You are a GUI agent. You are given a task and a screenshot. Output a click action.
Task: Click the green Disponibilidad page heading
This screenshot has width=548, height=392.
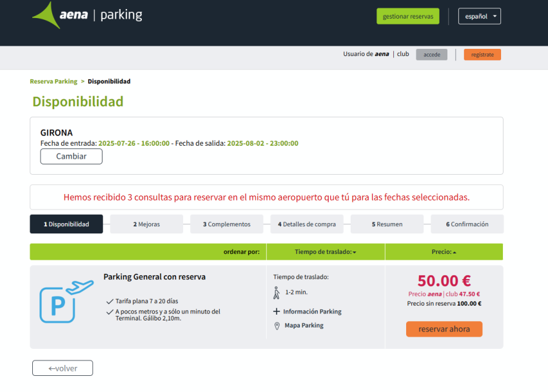78,102
